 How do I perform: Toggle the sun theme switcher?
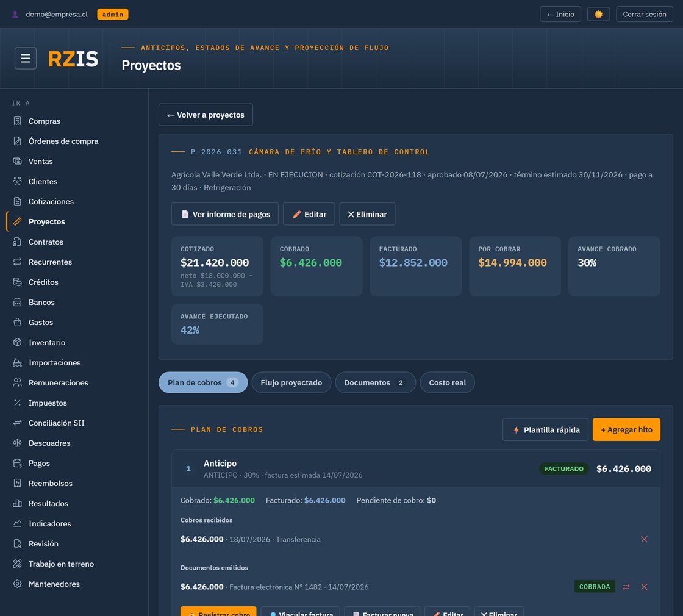(598, 15)
